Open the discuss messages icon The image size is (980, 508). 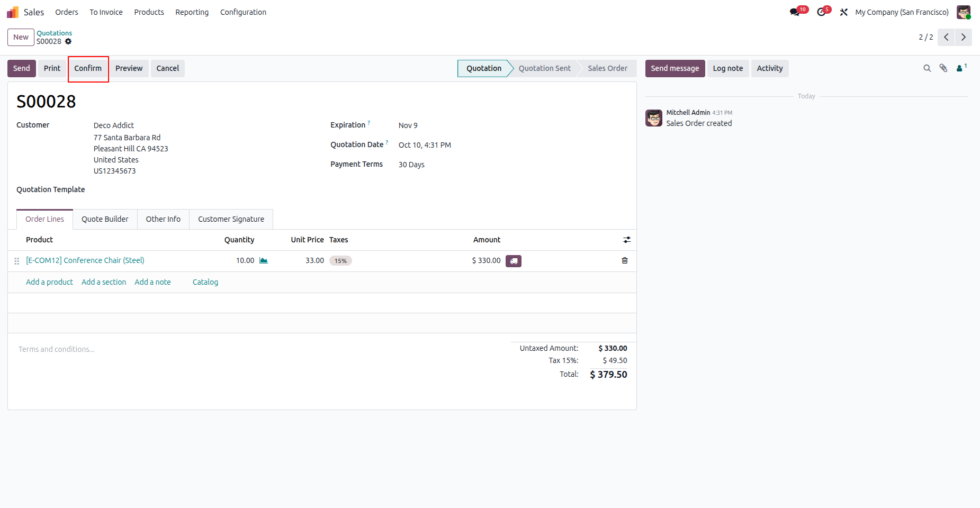[x=795, y=12]
